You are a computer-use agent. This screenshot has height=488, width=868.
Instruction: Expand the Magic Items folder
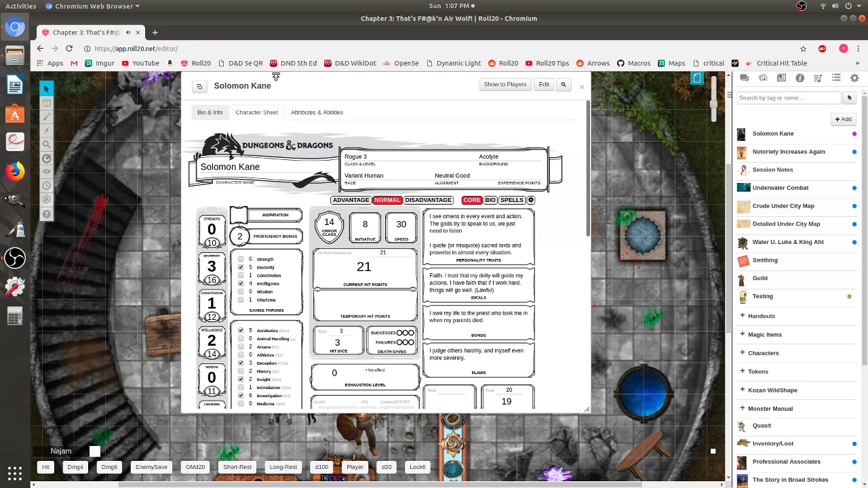point(743,334)
